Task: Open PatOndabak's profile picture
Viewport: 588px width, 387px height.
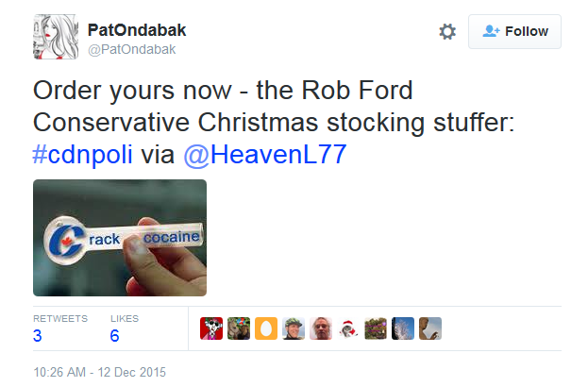Action: pyautogui.click(x=57, y=37)
